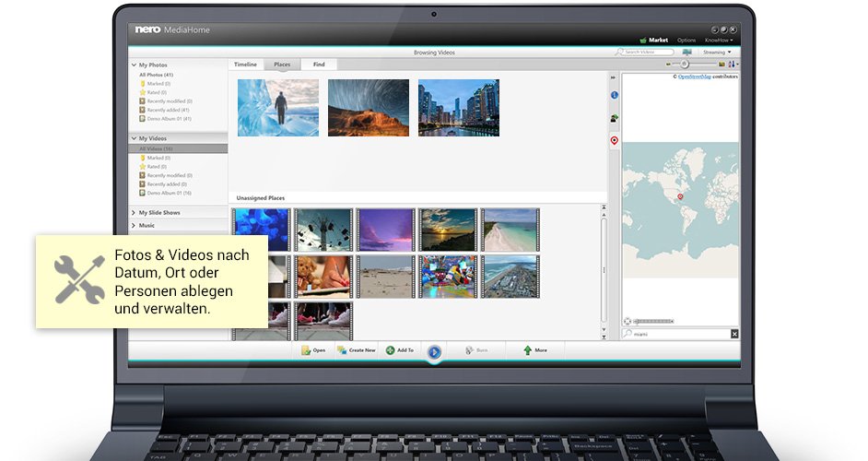Open the Options menu
Screen dimensions: 868x461
(x=686, y=40)
